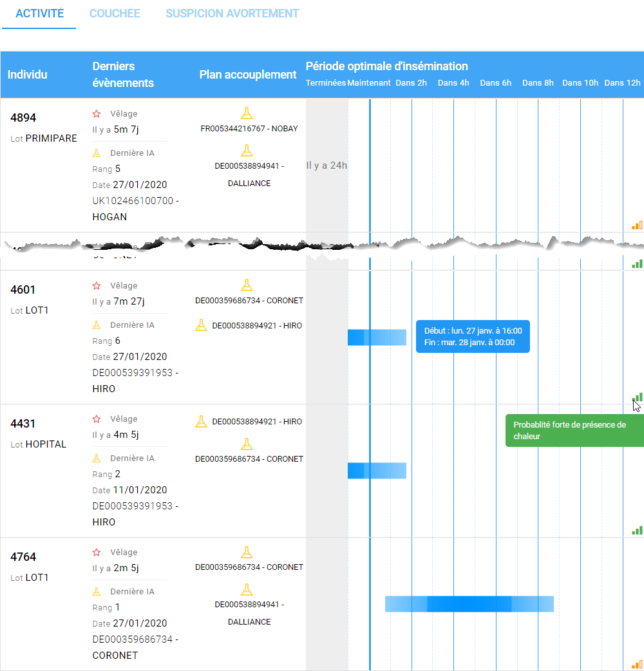Image resolution: width=644 pixels, height=671 pixels.
Task: Click the Période optimale d'insémination header
Action: (x=387, y=66)
